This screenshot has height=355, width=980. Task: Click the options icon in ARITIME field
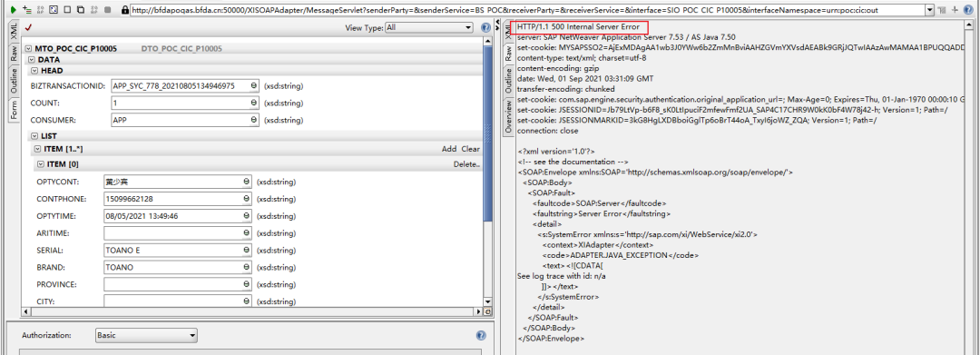[246, 232]
